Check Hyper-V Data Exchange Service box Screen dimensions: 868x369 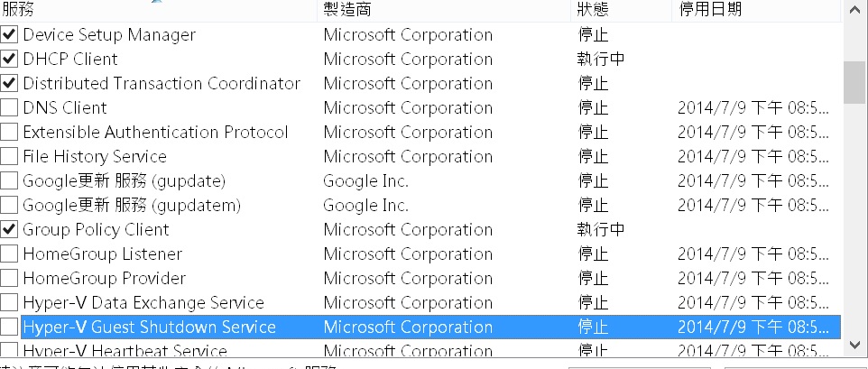pyautogui.click(x=9, y=303)
